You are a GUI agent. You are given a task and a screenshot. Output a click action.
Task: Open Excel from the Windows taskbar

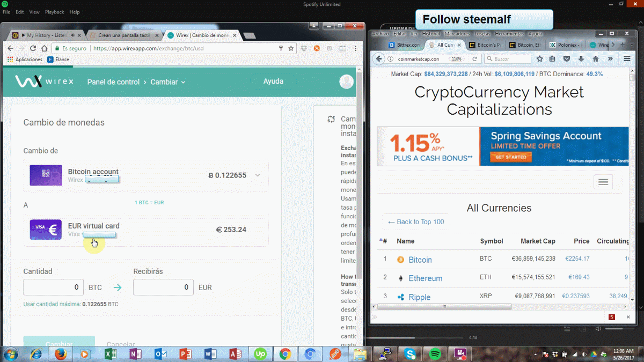coord(111,354)
